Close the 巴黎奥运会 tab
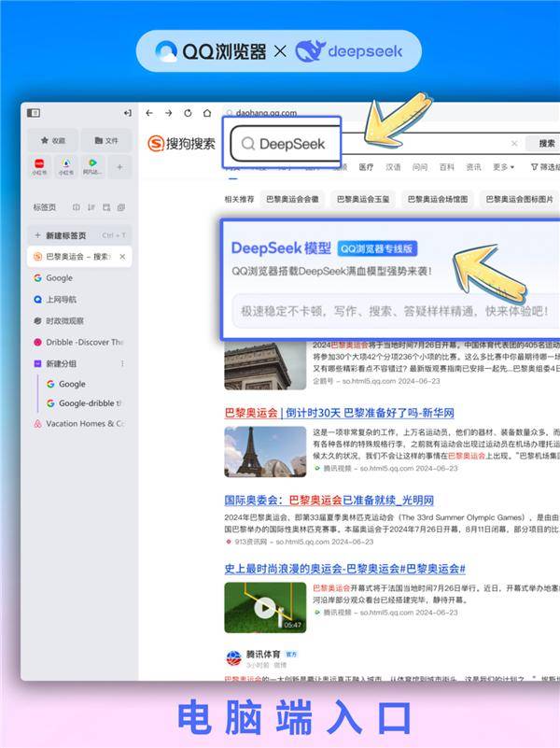This screenshot has width=560, height=748. [122, 257]
